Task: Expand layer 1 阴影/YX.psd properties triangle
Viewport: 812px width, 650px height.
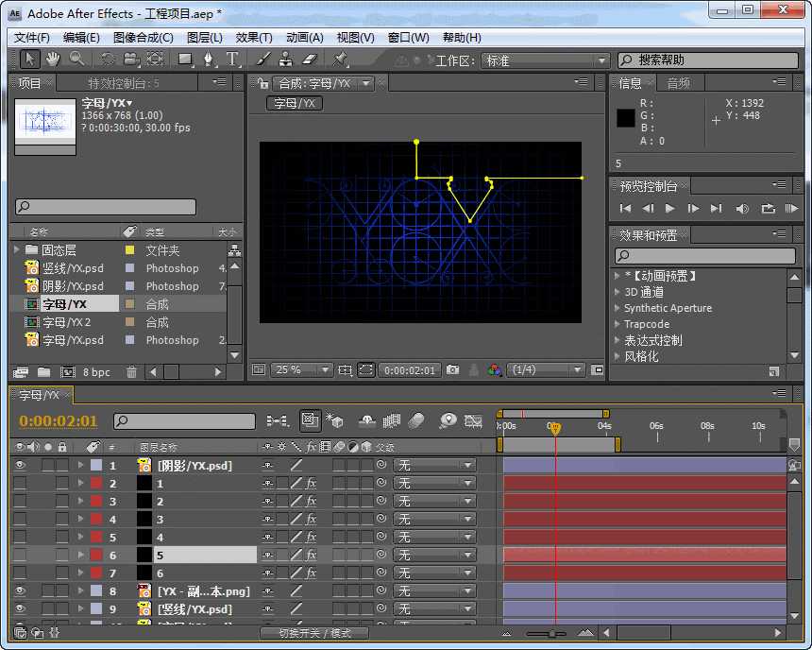Action: pos(80,465)
